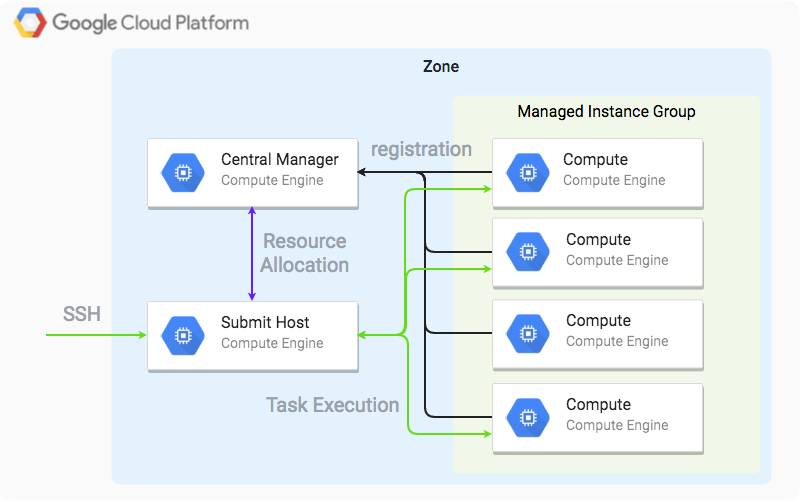
Task: Click "Compute Engine" subtitle under Submit Host
Action: (272, 343)
